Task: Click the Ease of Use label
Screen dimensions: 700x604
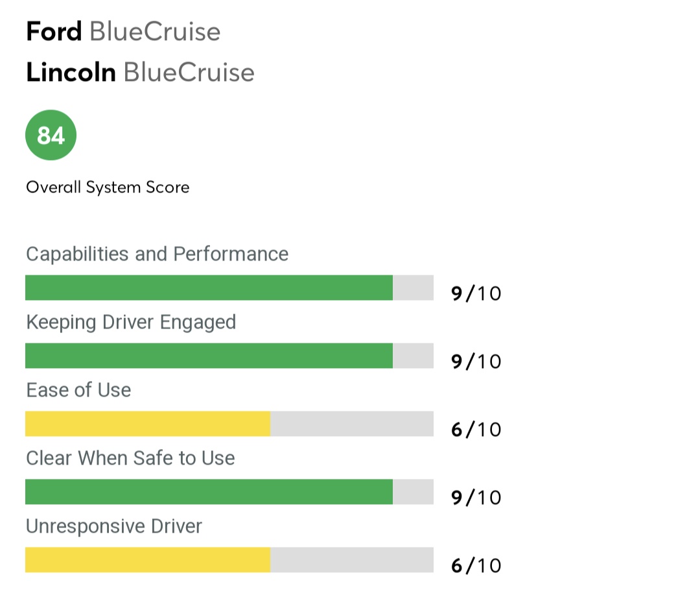Action: coord(78,390)
